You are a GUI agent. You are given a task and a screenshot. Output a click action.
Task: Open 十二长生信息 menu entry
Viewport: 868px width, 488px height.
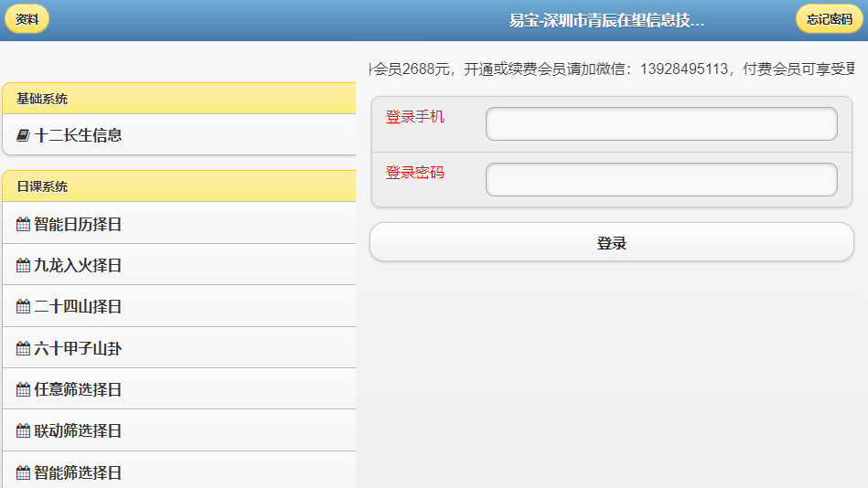tap(79, 135)
